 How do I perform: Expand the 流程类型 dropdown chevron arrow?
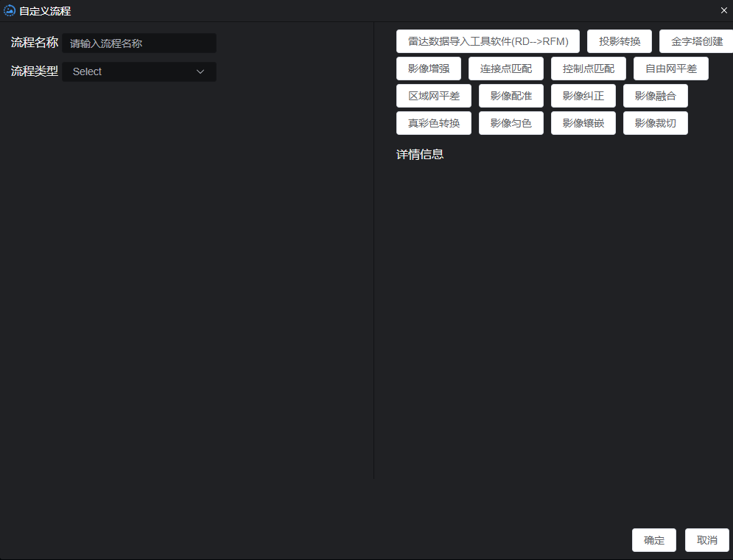coord(200,71)
